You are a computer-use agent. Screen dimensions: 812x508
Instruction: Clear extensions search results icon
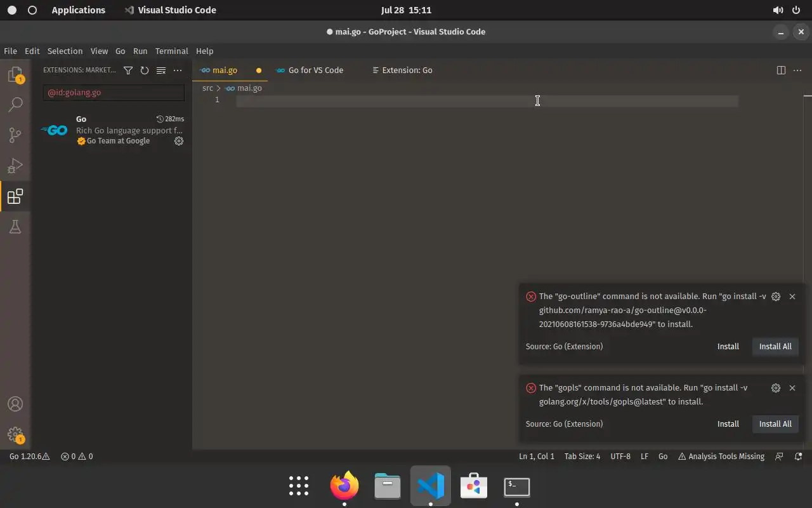point(161,70)
